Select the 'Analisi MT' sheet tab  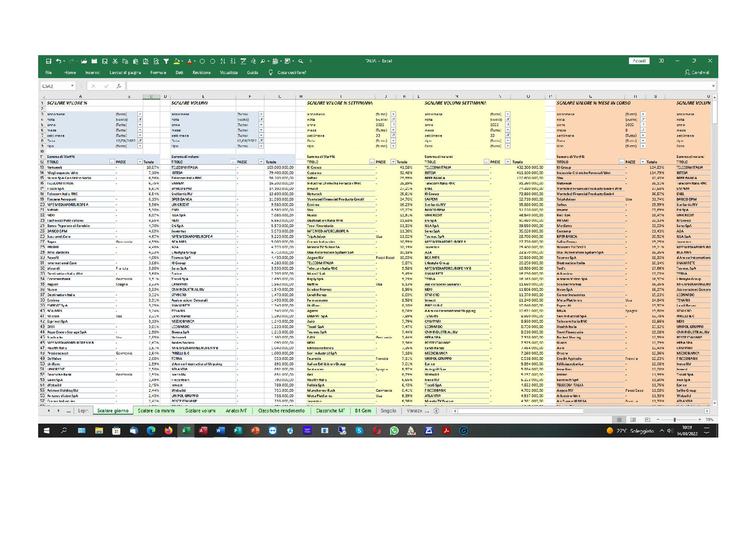click(236, 411)
